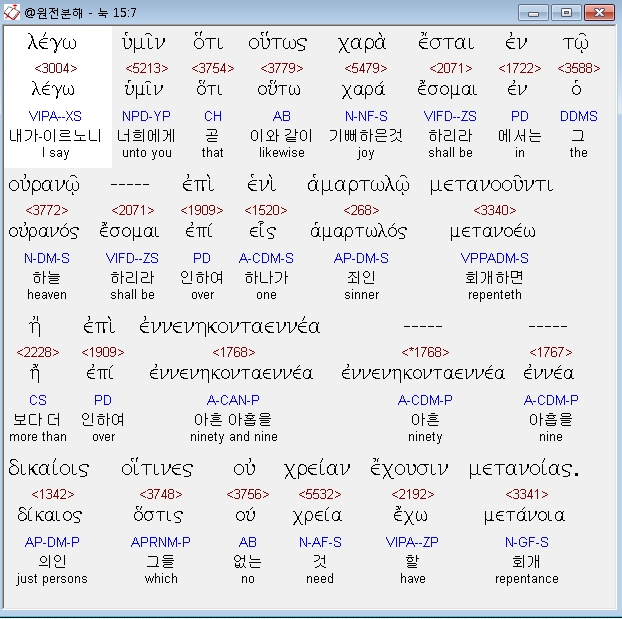Image resolution: width=622 pixels, height=619 pixels.
Task: Click the parsing code N-DM-S
Action: (47, 258)
